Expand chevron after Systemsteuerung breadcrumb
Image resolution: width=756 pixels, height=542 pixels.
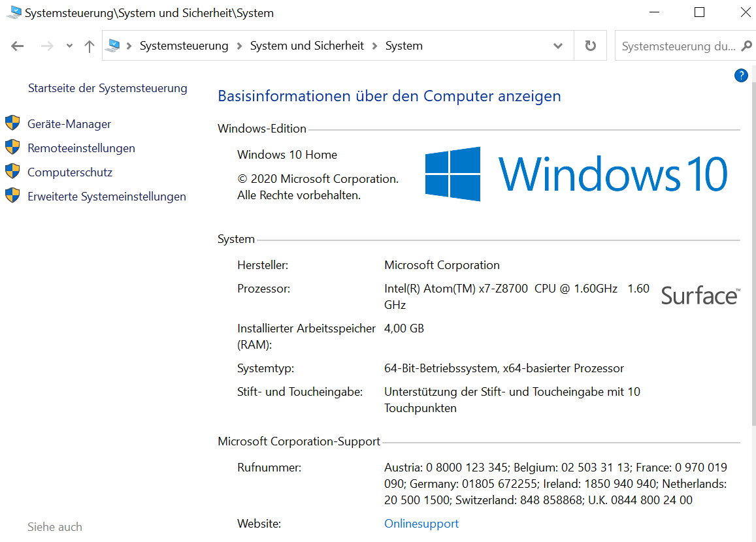coord(239,46)
